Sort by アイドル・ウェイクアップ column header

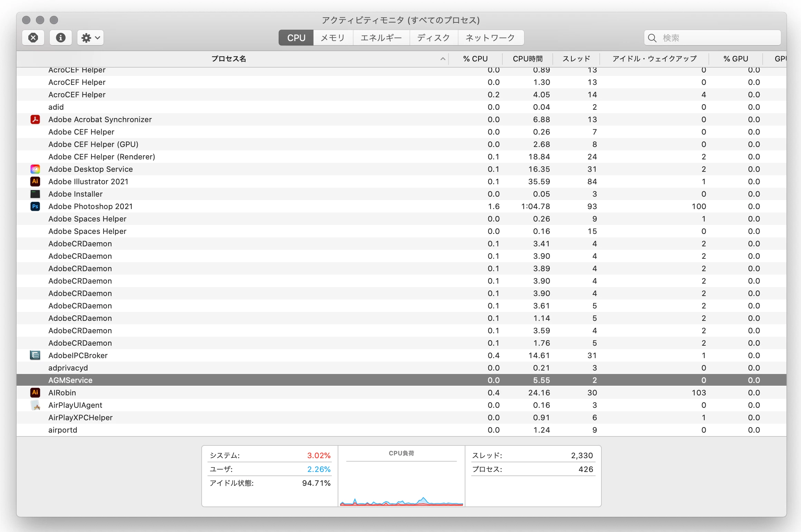(x=654, y=59)
